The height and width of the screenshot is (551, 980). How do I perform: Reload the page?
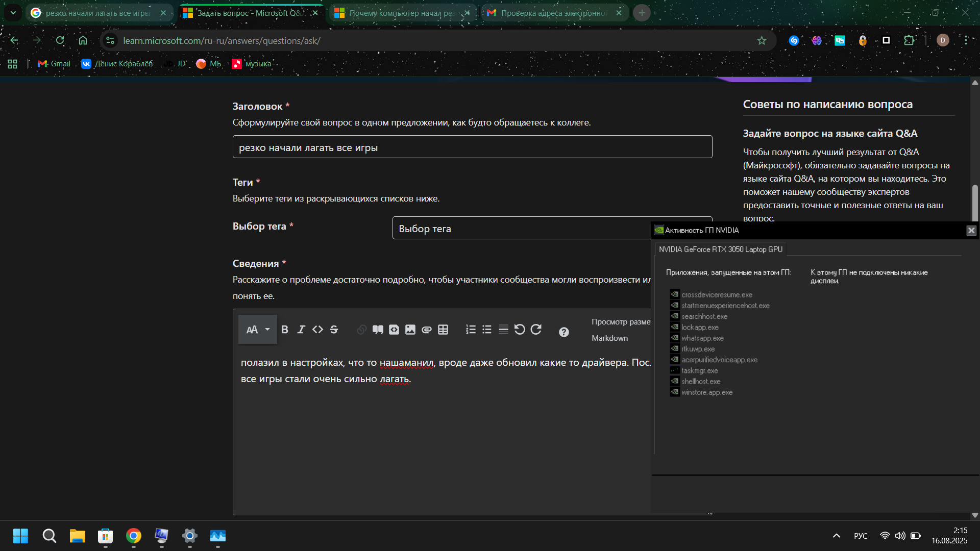coord(60,41)
